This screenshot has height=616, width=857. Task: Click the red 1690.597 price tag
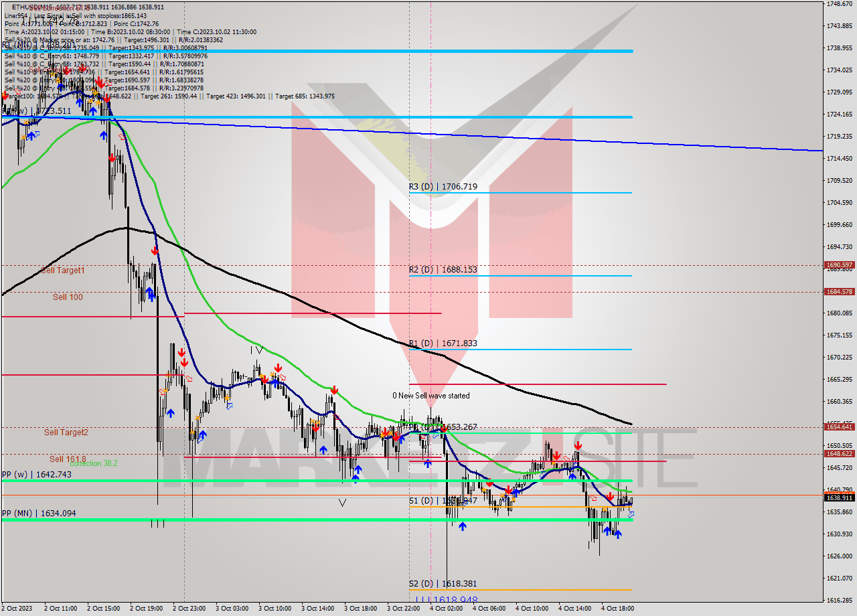tap(839, 265)
